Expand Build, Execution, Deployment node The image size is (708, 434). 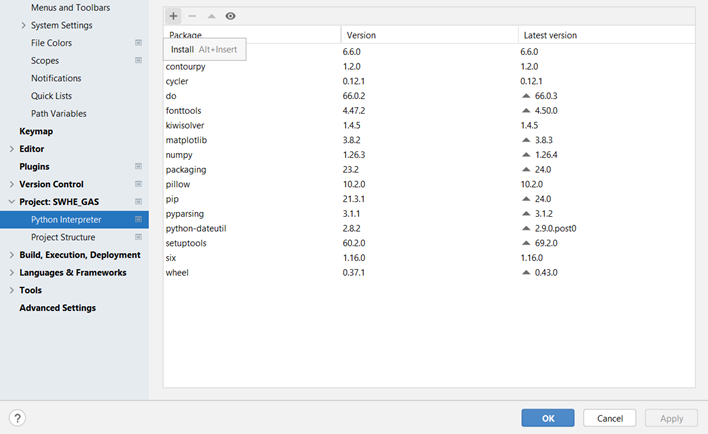pyautogui.click(x=12, y=255)
